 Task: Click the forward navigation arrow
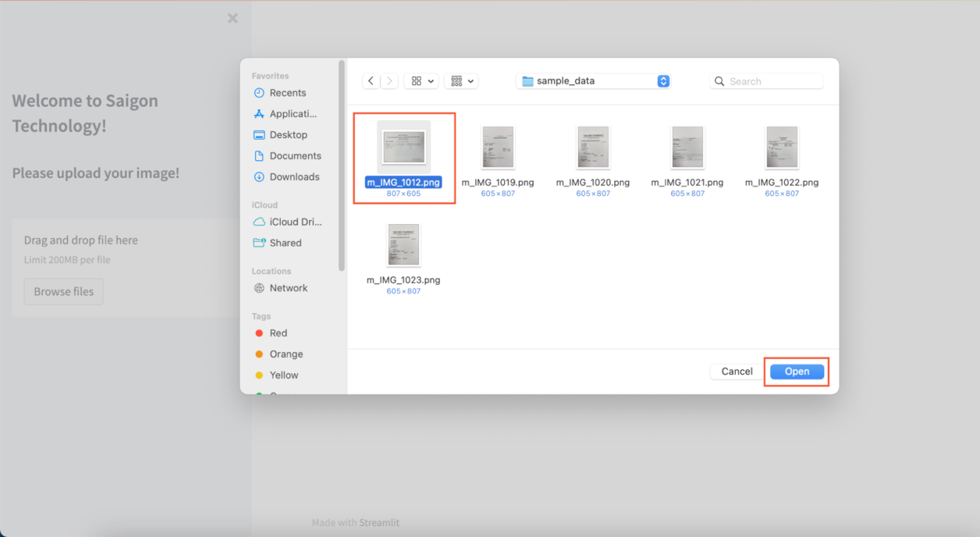389,81
